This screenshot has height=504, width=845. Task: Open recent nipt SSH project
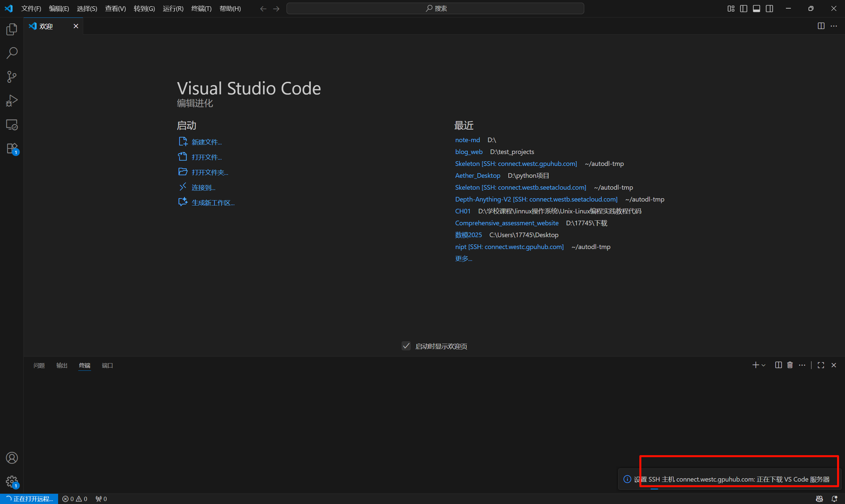(509, 247)
